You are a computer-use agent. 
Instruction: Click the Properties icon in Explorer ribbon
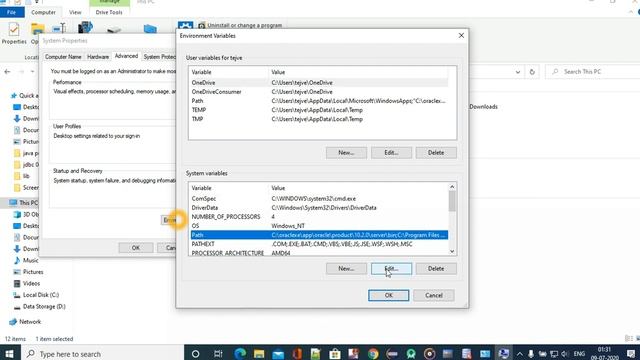pos(13,29)
